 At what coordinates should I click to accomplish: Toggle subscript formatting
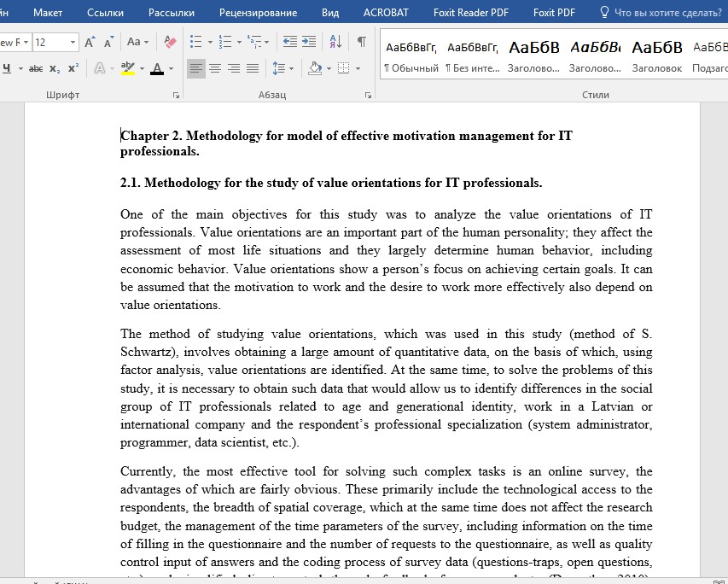tap(55, 69)
